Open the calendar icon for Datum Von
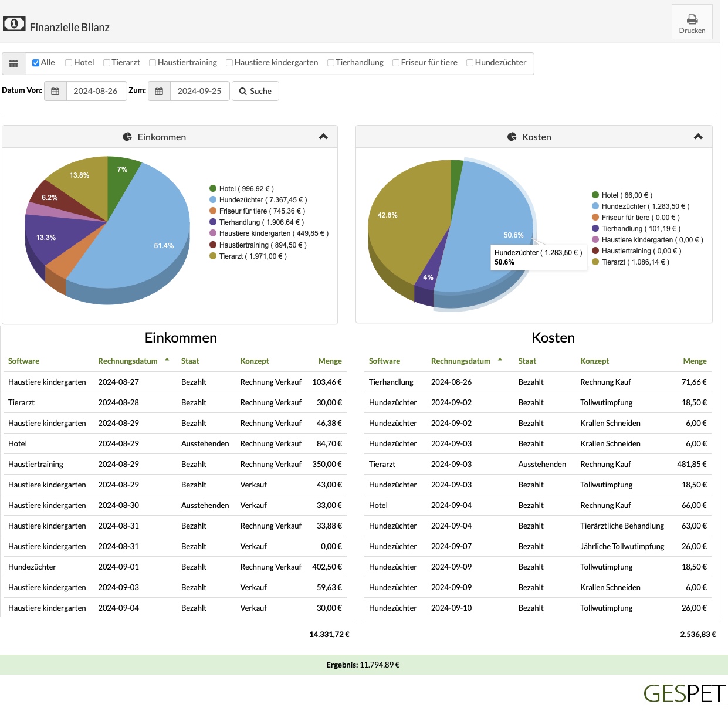Image resolution: width=728 pixels, height=711 pixels. (55, 91)
